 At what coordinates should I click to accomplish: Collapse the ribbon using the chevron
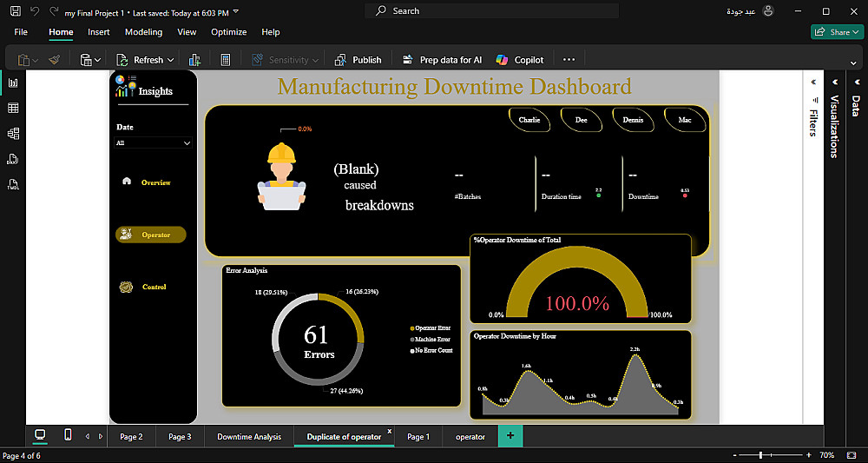pyautogui.click(x=853, y=63)
